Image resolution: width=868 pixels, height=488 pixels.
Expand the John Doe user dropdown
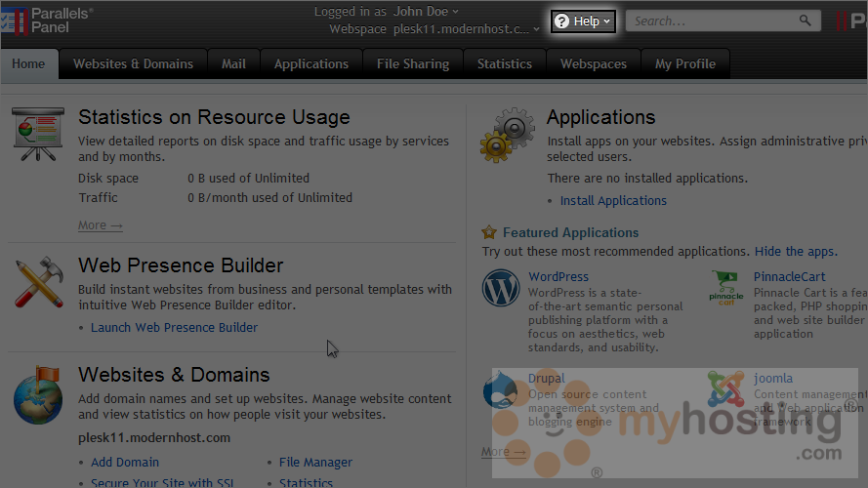tap(425, 11)
